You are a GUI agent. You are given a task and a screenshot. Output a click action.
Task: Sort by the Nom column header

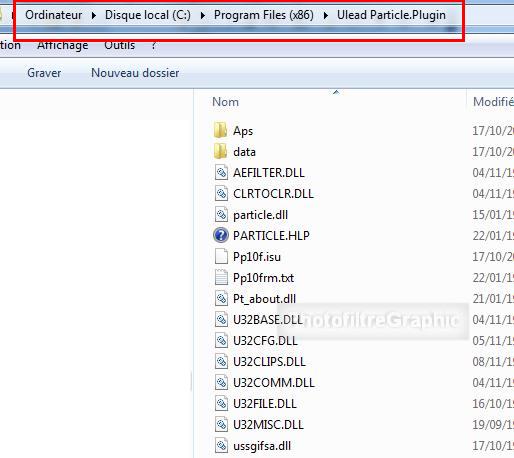click(225, 102)
